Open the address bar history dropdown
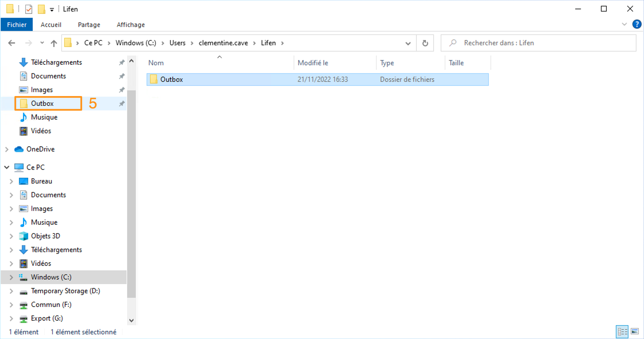 (408, 43)
